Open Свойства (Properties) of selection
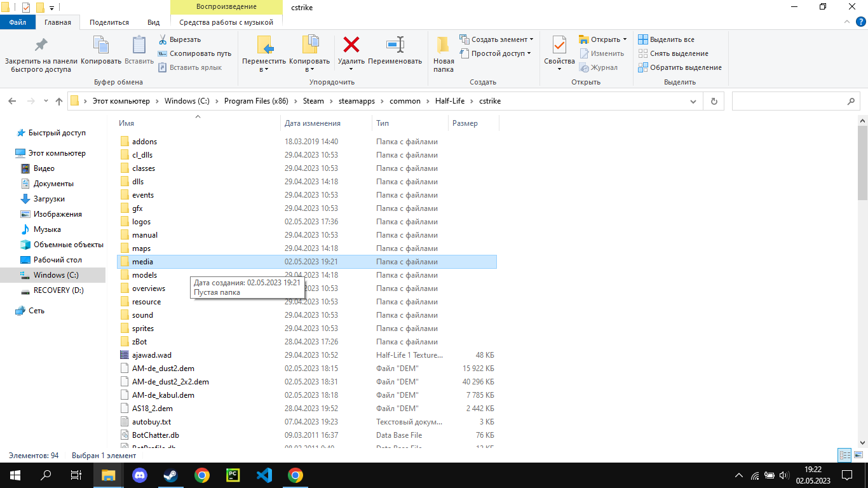 [559, 54]
